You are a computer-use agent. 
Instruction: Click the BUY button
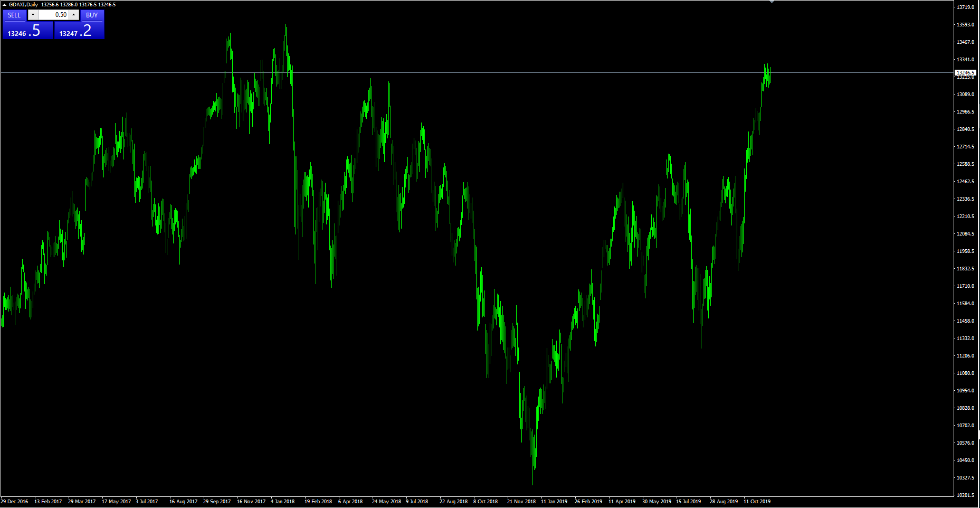(x=92, y=15)
